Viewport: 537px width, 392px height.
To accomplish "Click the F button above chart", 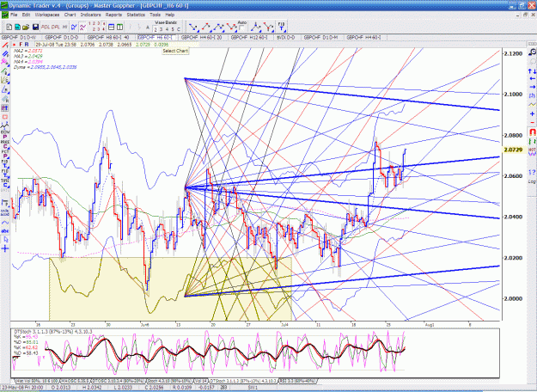I will tap(21, 45).
